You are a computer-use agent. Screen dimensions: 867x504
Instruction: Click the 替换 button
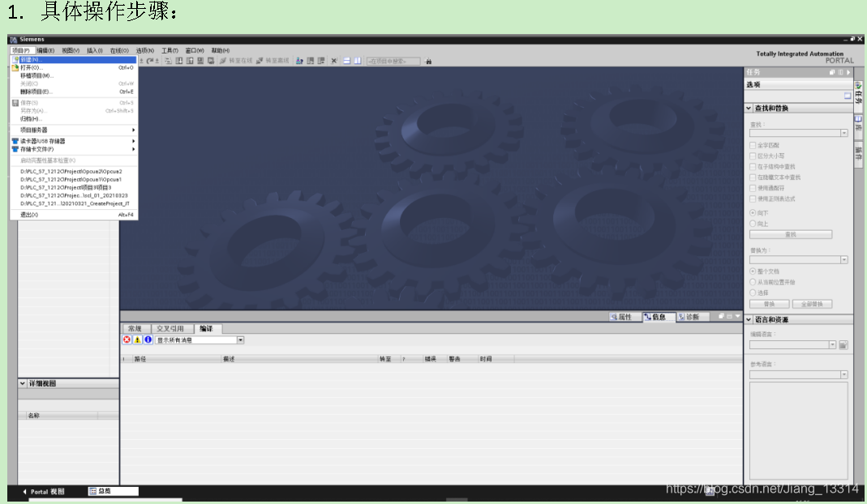(769, 304)
